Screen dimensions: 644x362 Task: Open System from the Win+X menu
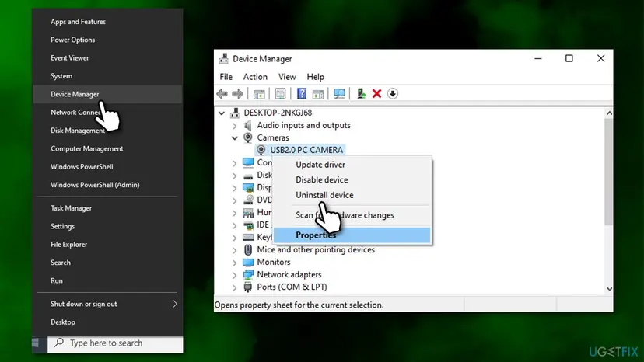(107, 76)
